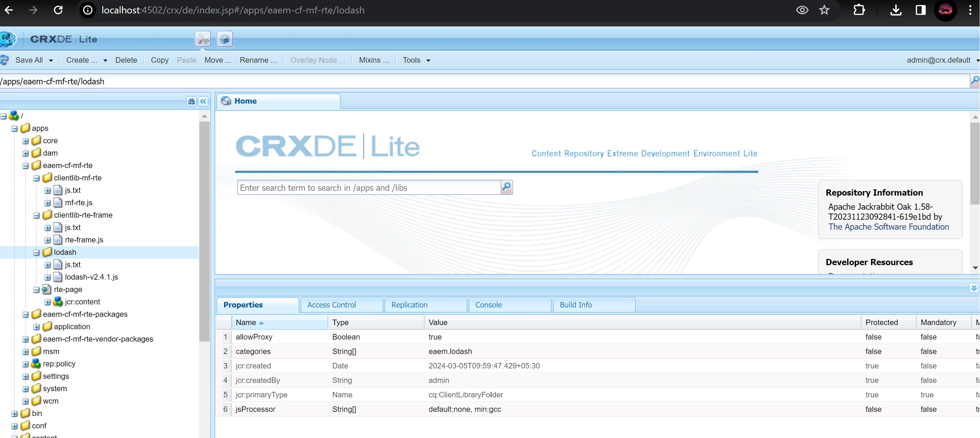This screenshot has height=438, width=980.
Task: Bookmark page with the browser star icon
Action: coord(824,10)
